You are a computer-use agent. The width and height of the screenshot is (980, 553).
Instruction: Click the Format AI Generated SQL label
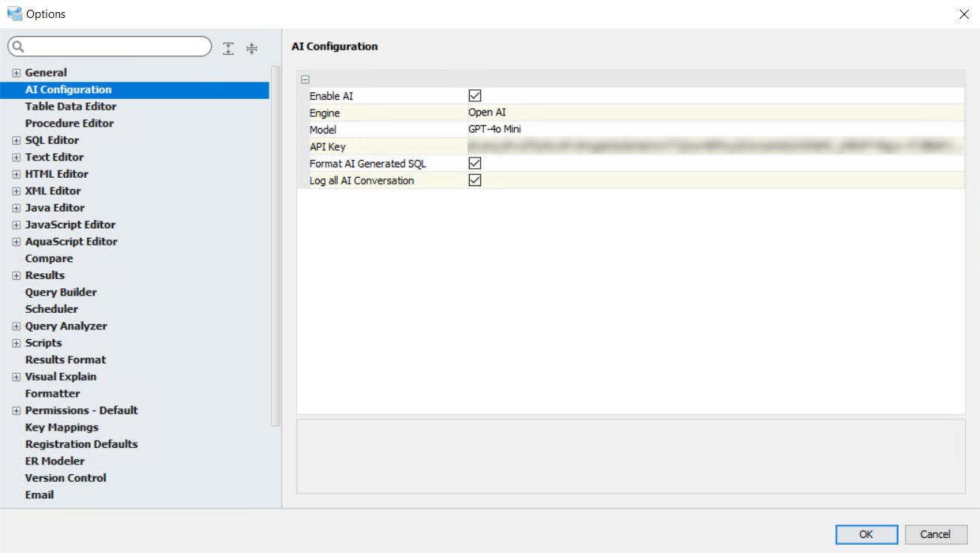(368, 164)
